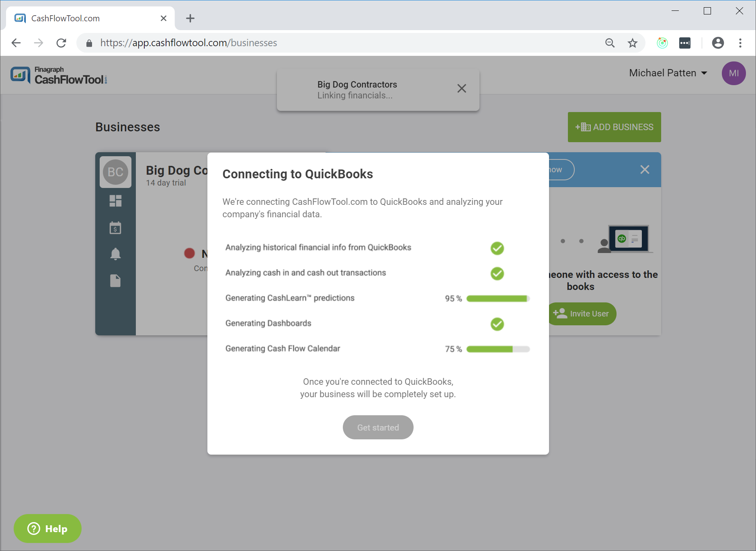Open a new browser tab
The height and width of the screenshot is (551, 756).
pyautogui.click(x=191, y=18)
